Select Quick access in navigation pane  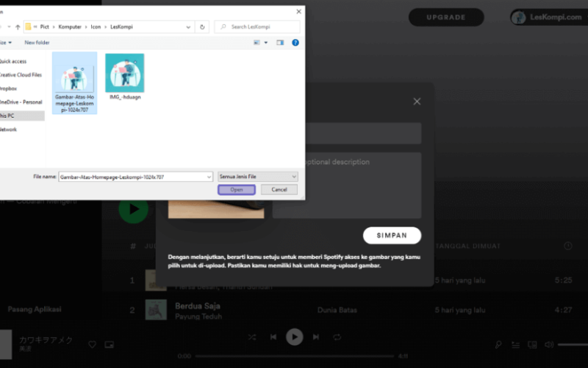(x=12, y=61)
